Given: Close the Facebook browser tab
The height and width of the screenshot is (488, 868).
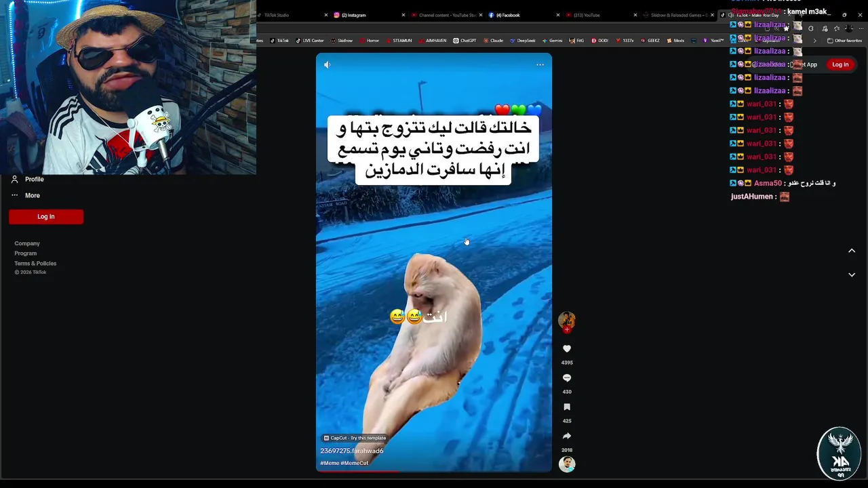Looking at the screenshot, I should coord(558,15).
